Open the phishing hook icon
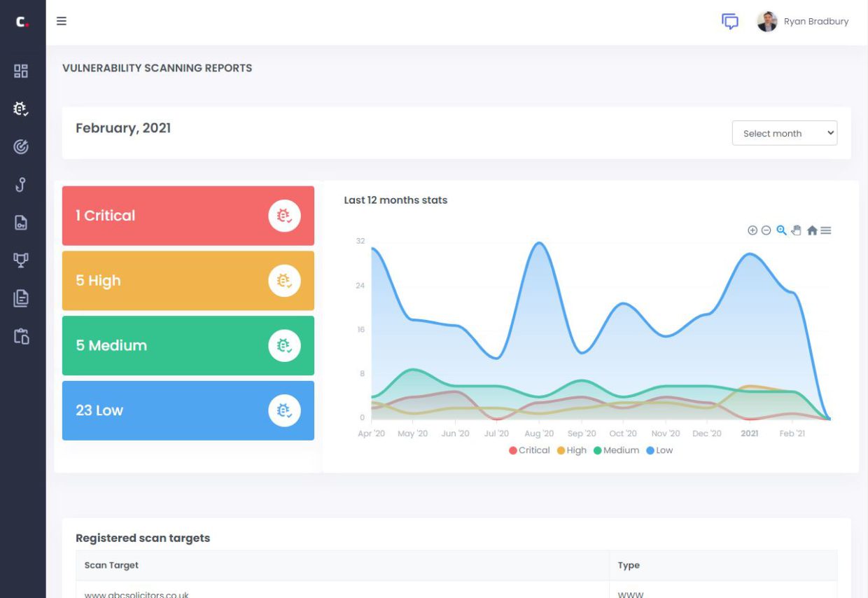This screenshot has height=598, width=868. [20, 185]
